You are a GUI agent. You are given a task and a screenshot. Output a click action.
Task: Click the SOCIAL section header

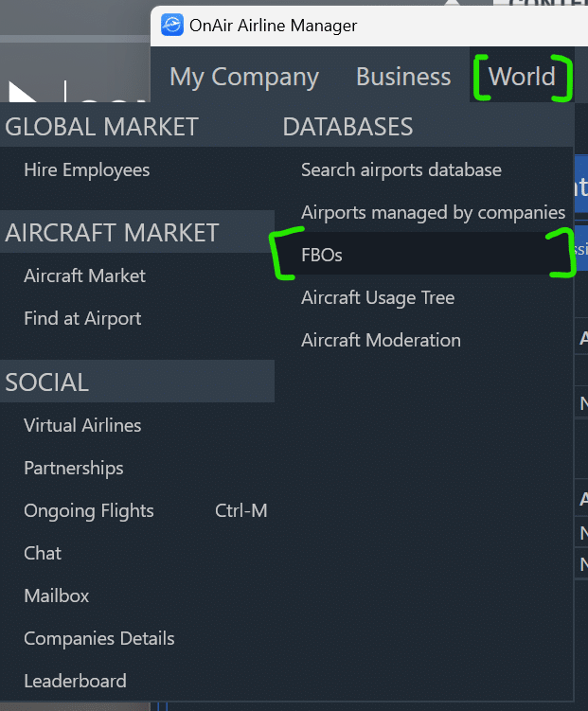[x=46, y=382]
